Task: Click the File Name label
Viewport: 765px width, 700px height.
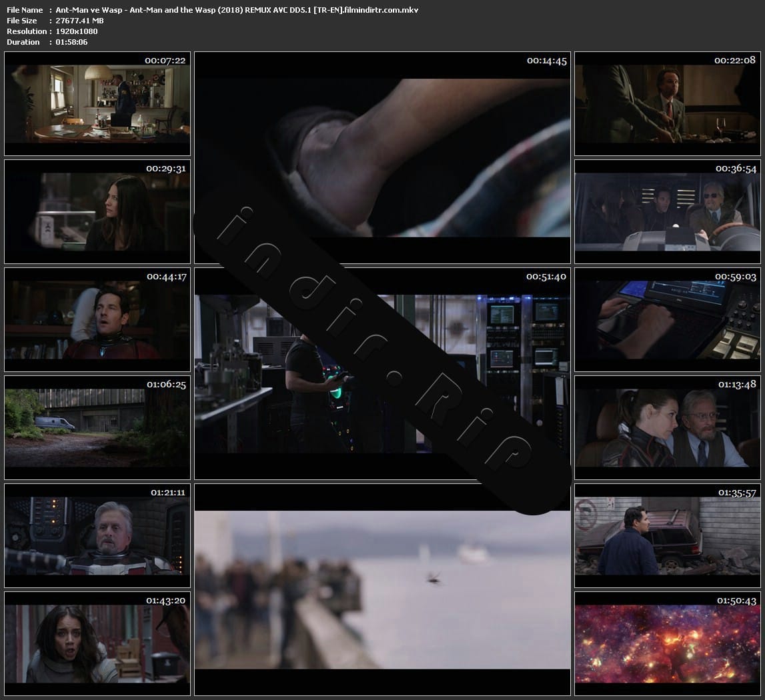Action: [x=25, y=10]
